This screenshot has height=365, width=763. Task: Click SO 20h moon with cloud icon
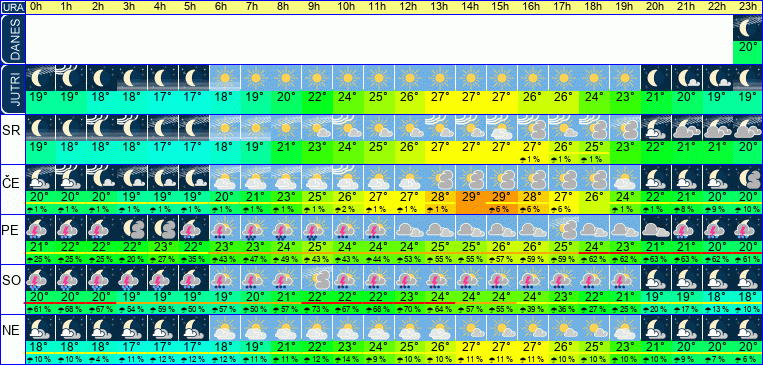coord(655,278)
